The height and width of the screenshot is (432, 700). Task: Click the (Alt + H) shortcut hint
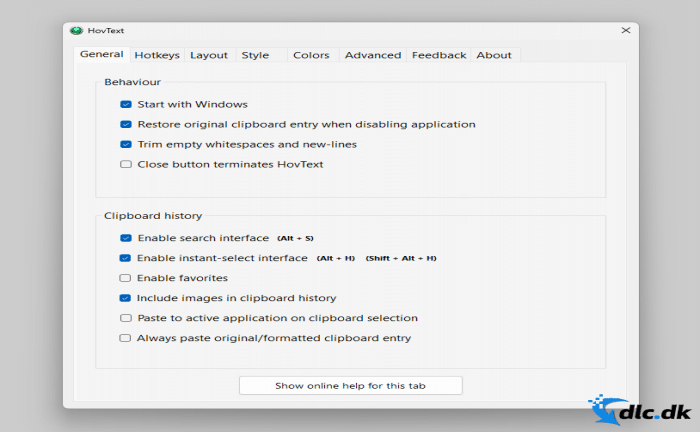click(336, 258)
